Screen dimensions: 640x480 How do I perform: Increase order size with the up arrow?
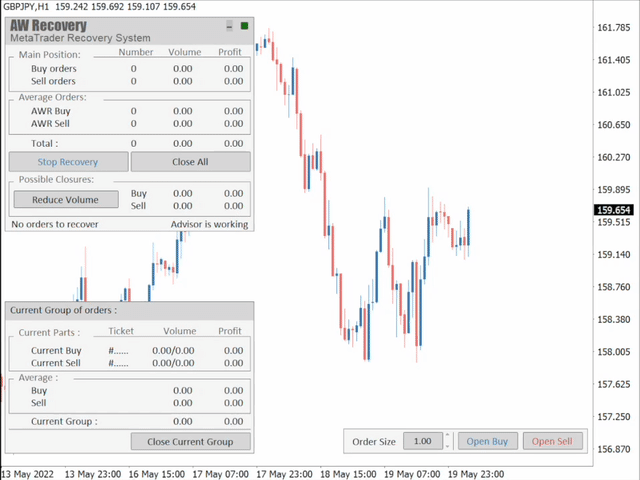click(447, 436)
